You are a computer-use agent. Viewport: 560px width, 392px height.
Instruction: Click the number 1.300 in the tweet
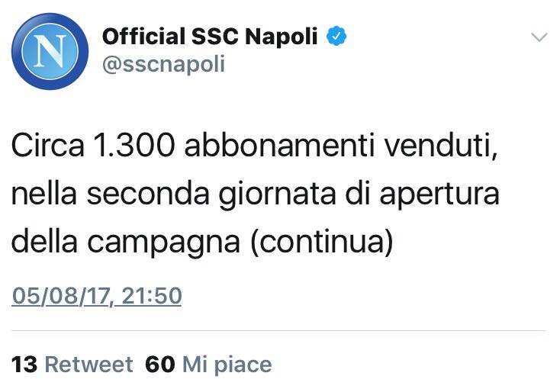pos(124,146)
